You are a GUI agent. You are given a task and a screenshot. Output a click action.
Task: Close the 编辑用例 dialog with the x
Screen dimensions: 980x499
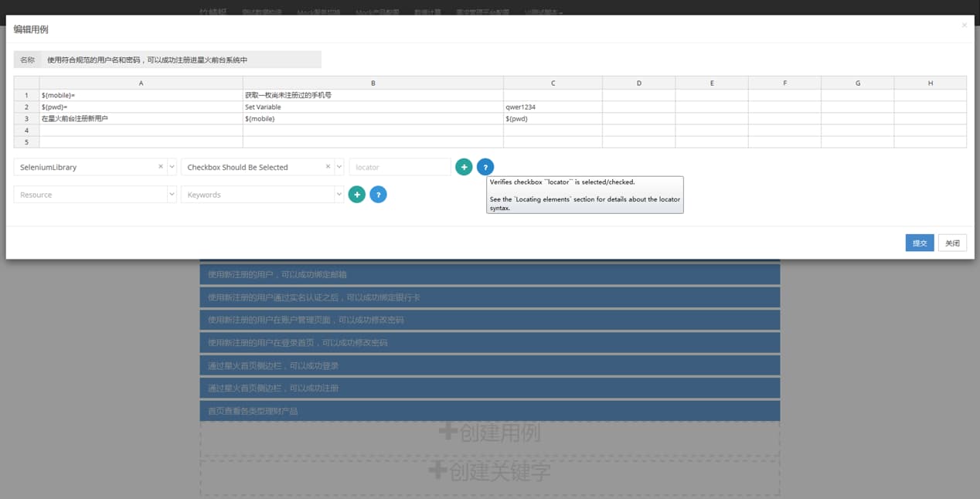pyautogui.click(x=964, y=25)
